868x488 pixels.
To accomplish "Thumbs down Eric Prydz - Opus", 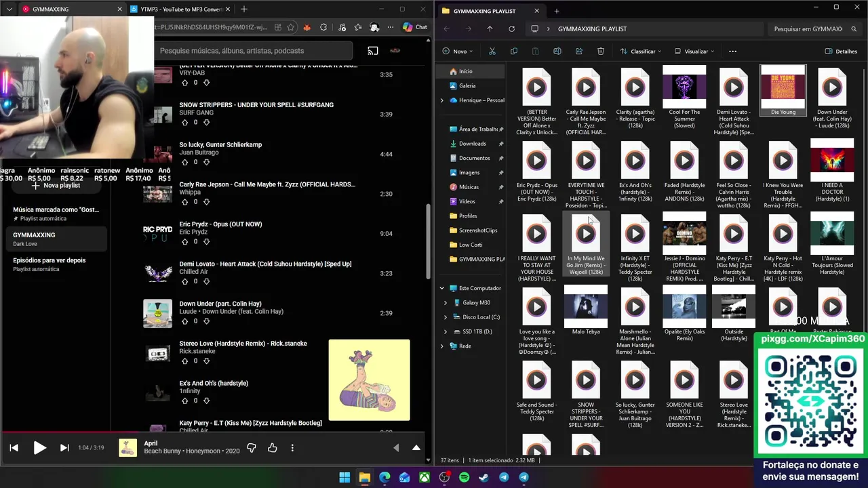I will pyautogui.click(x=206, y=241).
